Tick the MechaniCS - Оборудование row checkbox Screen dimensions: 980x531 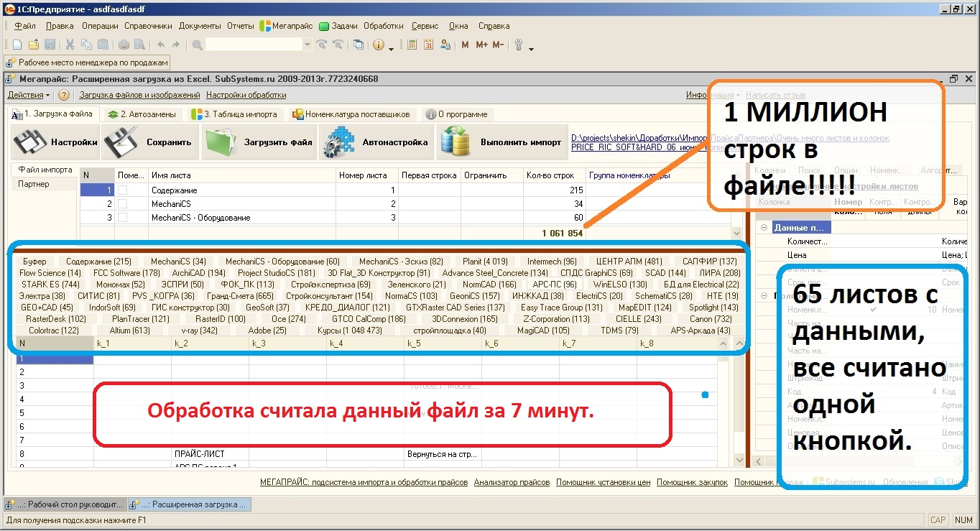click(123, 218)
